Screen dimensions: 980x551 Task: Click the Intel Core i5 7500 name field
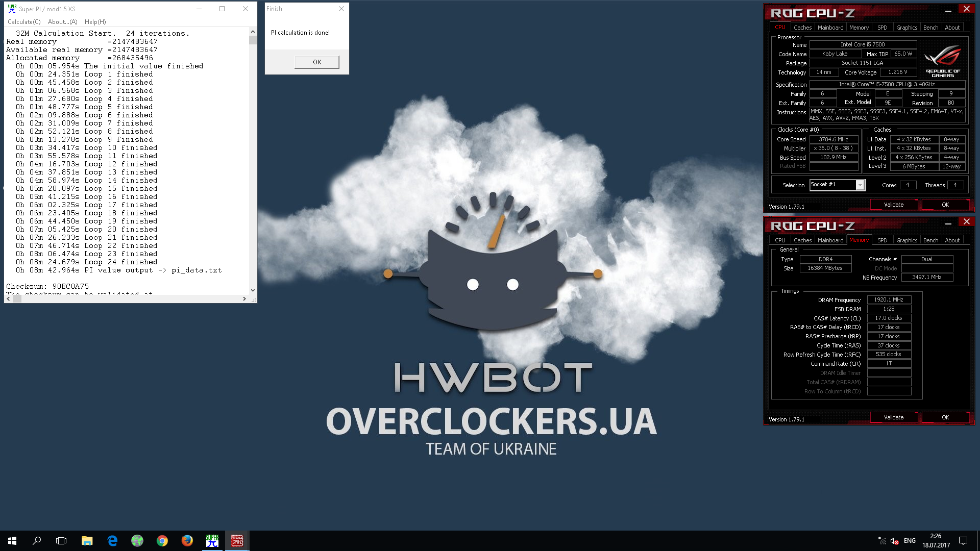(x=863, y=45)
